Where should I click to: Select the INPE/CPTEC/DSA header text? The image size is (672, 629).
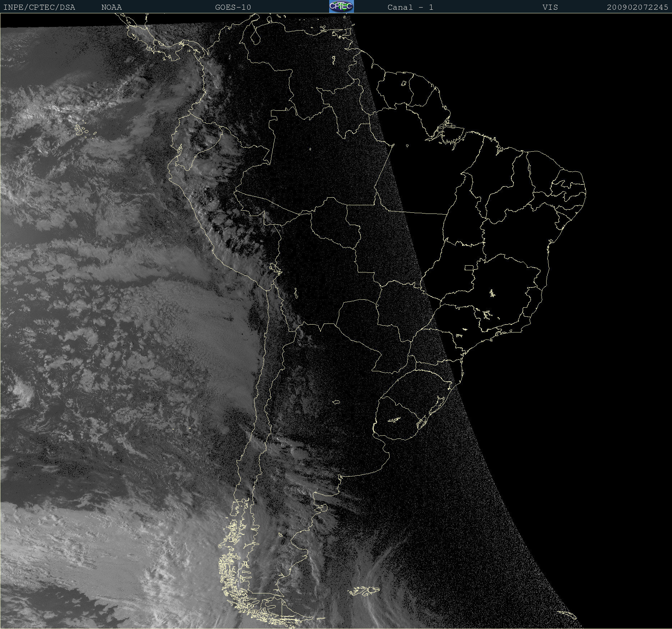click(39, 7)
